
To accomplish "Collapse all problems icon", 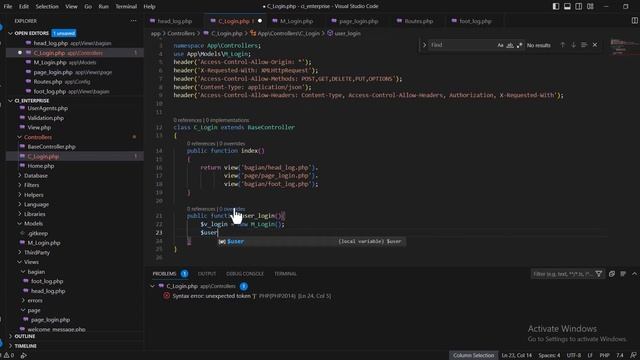I will tap(611, 274).
